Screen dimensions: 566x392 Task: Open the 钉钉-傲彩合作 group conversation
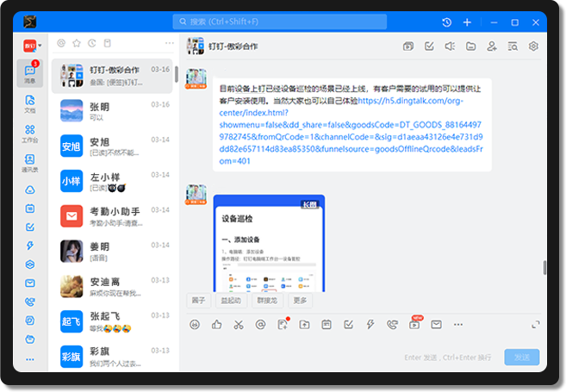(112, 76)
